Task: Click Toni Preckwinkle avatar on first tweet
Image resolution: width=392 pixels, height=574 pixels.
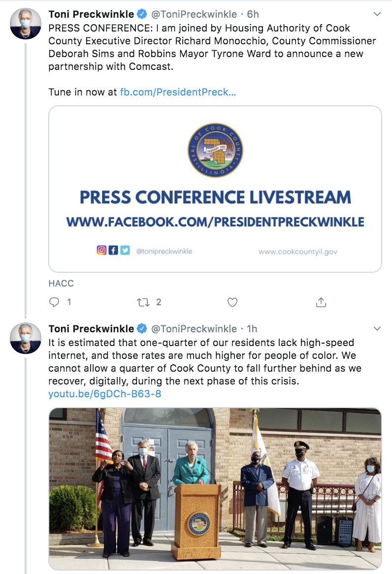Action: (25, 24)
